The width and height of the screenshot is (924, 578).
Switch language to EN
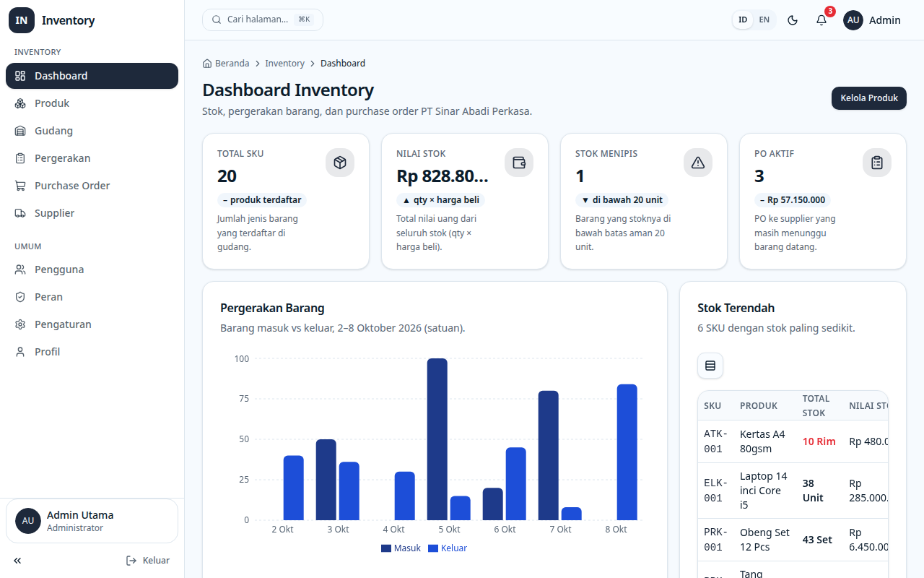pos(764,20)
